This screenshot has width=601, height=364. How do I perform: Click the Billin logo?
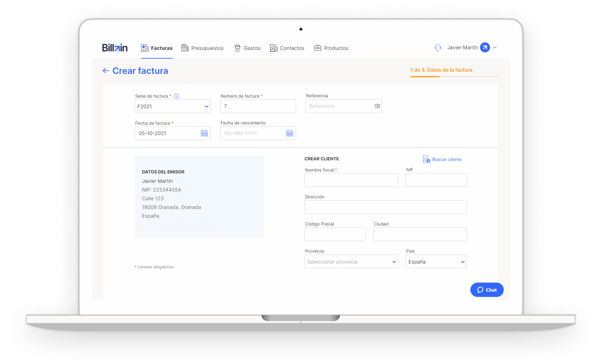tap(115, 48)
